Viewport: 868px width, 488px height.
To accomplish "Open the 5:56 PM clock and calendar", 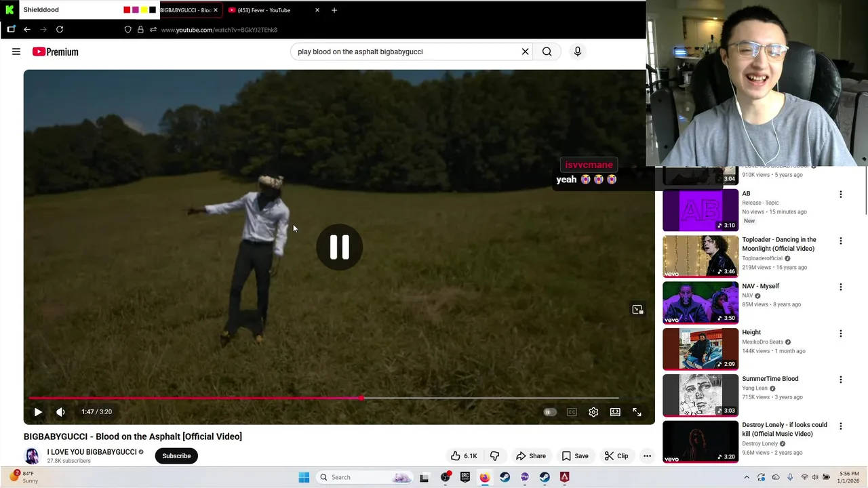I will (849, 477).
